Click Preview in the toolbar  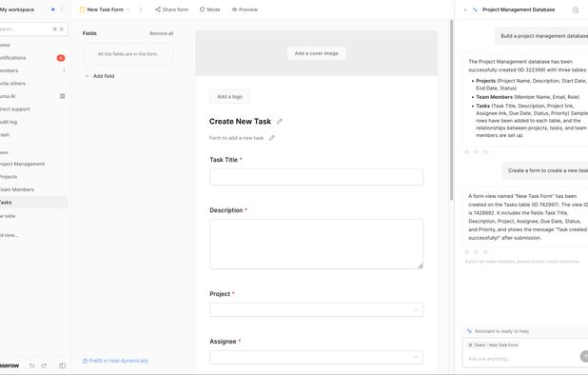(245, 10)
